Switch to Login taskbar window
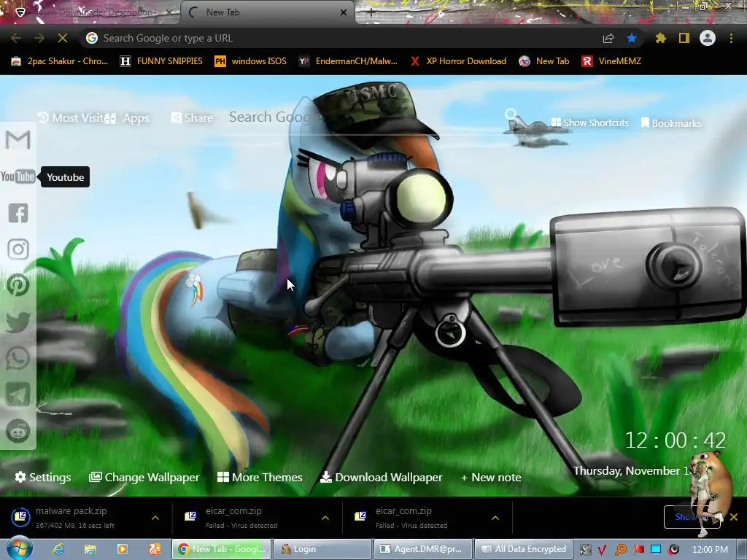747x560 pixels. 321,549
